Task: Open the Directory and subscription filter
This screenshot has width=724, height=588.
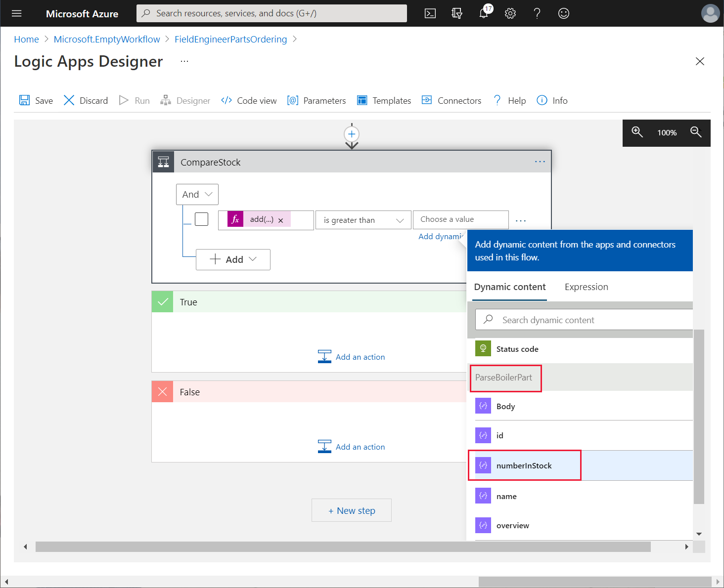Action: (457, 13)
